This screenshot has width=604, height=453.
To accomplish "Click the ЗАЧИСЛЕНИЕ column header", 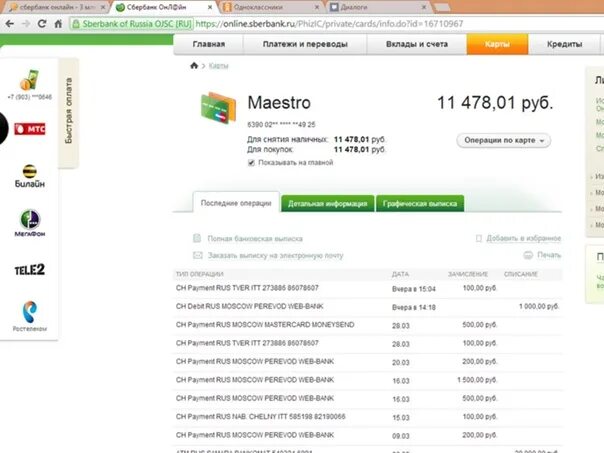I will (x=468, y=274).
